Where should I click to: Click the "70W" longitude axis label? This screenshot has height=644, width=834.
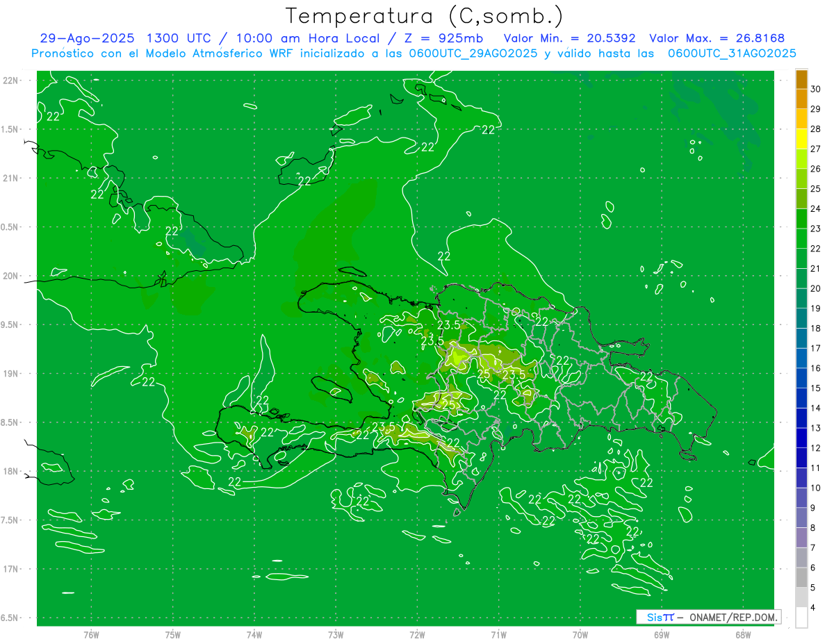pyautogui.click(x=580, y=634)
